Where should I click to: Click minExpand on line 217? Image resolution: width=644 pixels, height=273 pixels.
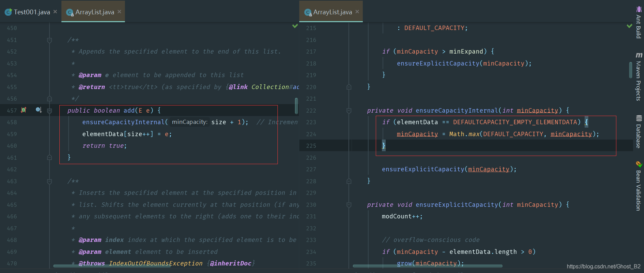[x=466, y=52]
